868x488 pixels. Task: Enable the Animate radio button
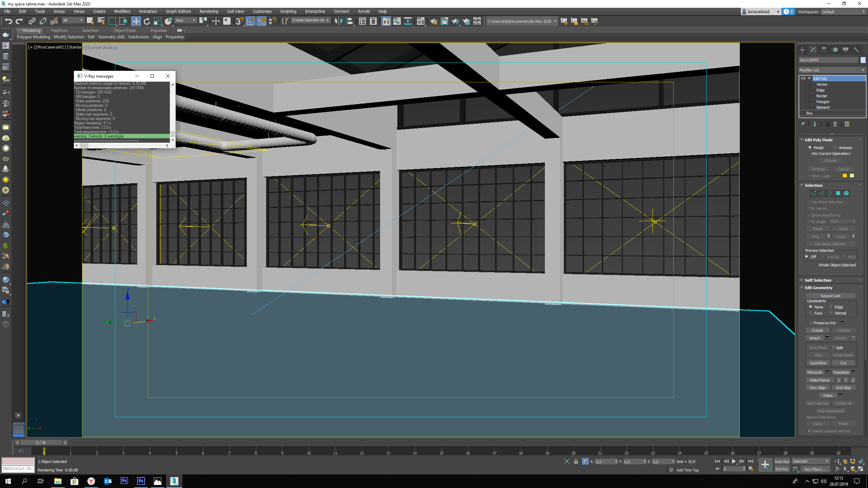(835, 147)
